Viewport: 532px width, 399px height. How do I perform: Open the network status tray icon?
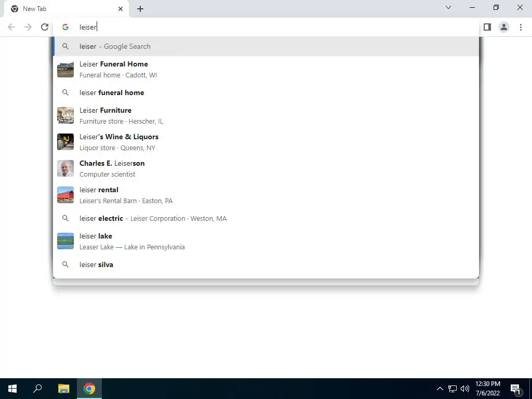coord(453,389)
